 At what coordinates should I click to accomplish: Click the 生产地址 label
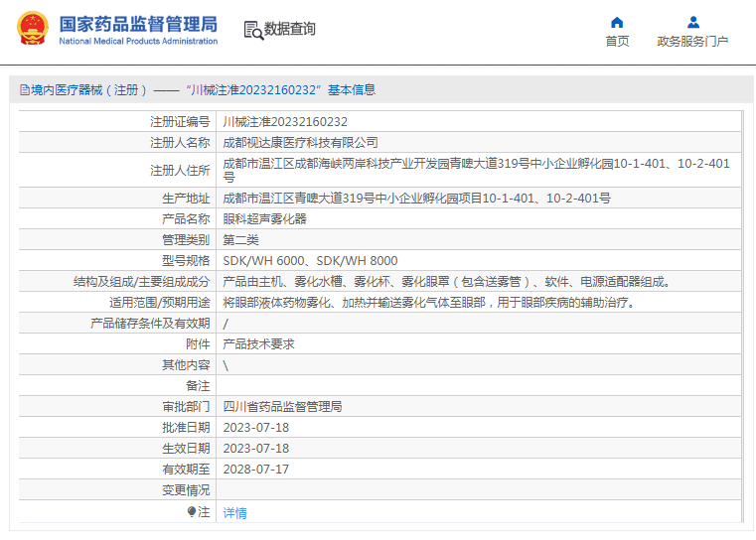(x=186, y=198)
